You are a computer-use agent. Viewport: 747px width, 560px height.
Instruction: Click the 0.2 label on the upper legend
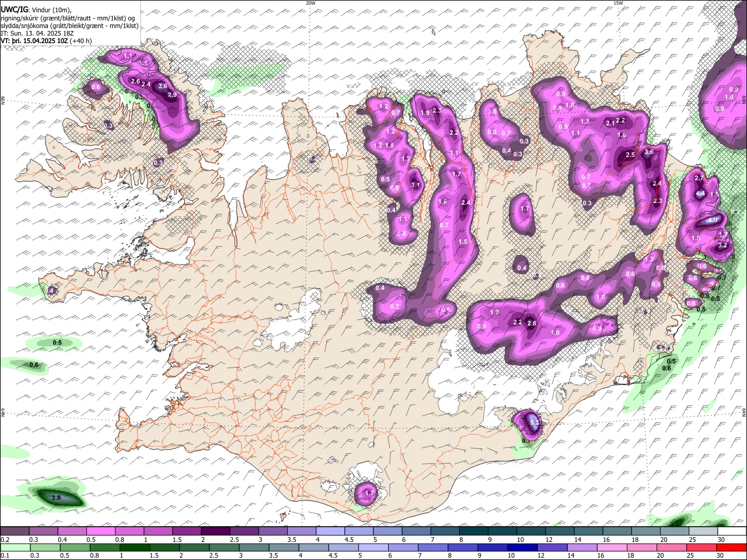5,540
